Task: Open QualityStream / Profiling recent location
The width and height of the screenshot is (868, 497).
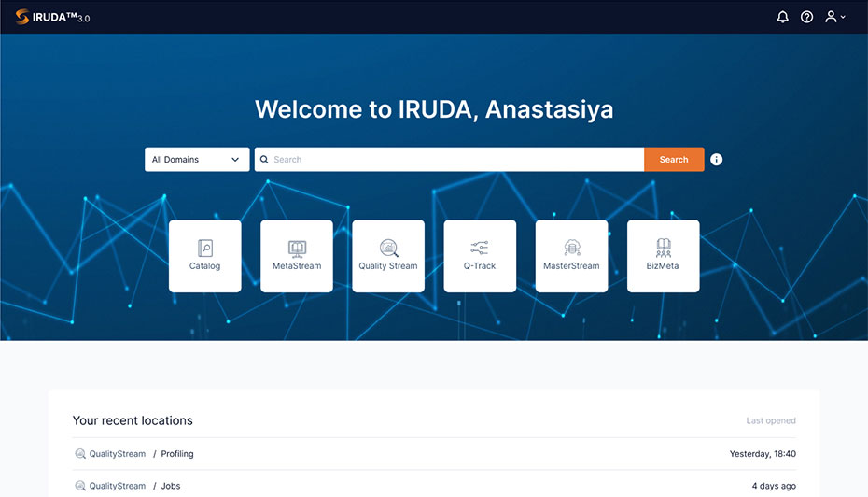Action: tap(434, 454)
